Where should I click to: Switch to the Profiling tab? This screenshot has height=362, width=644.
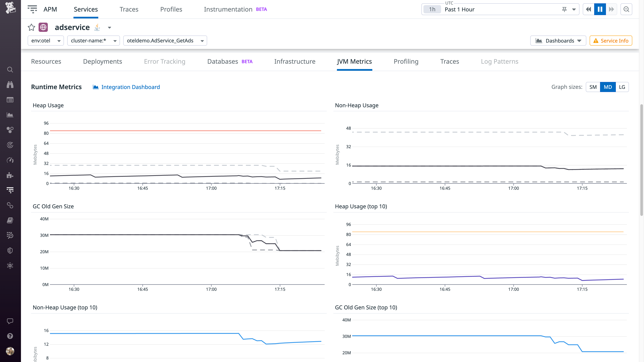[x=406, y=62]
